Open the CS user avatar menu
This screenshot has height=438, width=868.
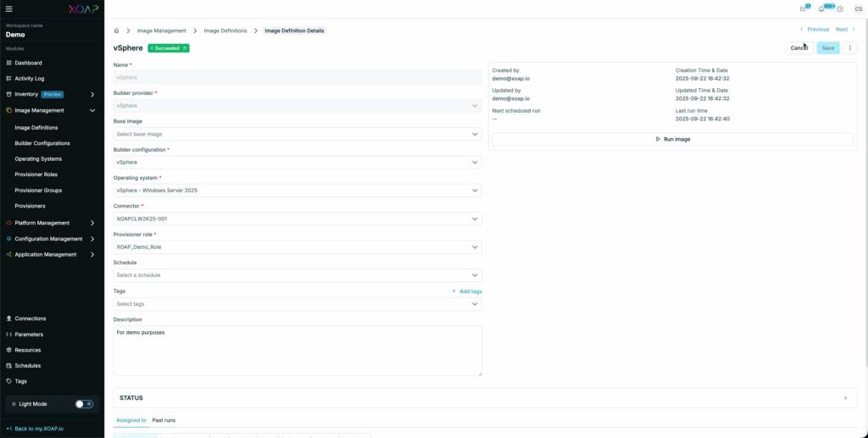[x=858, y=8]
